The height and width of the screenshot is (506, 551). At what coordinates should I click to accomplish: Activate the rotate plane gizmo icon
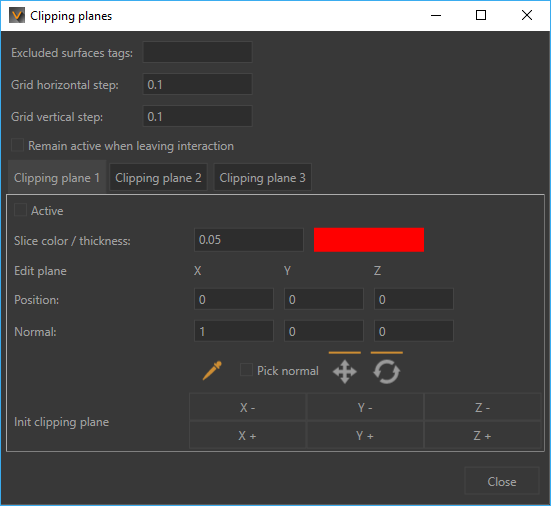click(x=387, y=371)
